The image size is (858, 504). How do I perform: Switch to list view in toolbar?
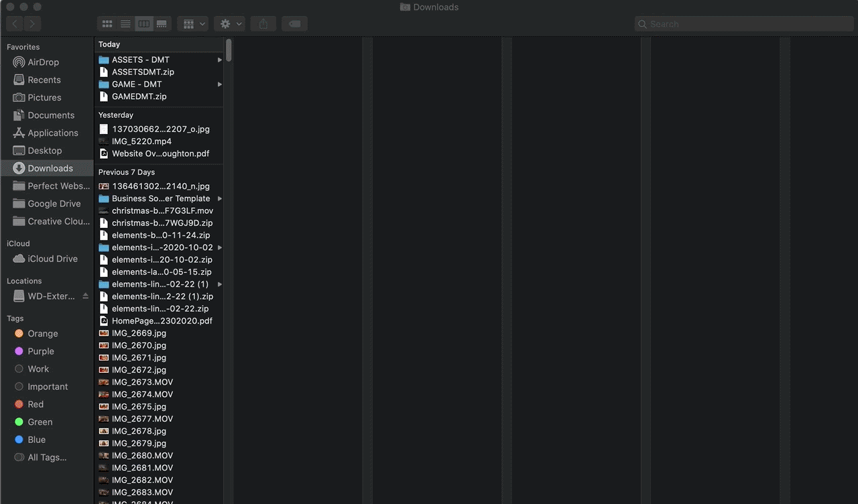coord(125,24)
